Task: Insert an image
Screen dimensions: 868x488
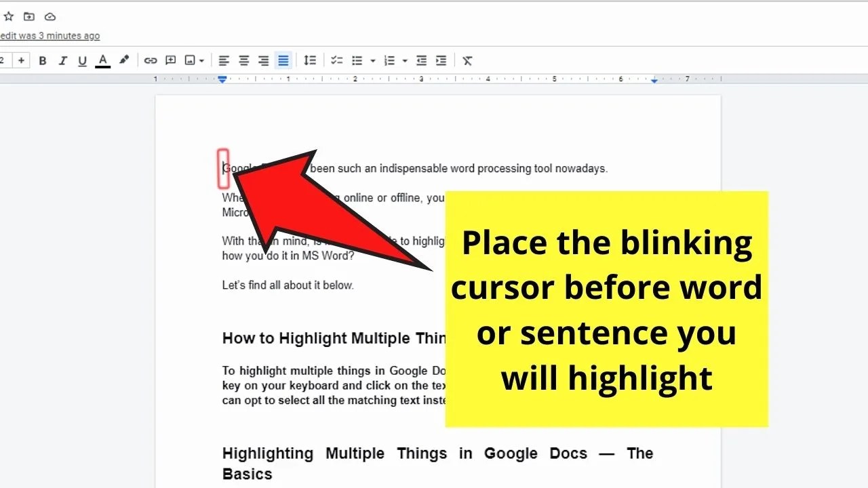Action: click(189, 60)
